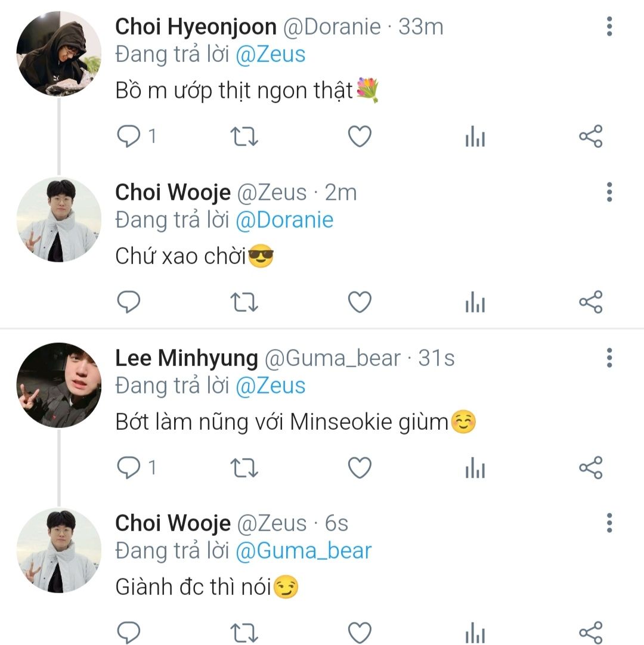The height and width of the screenshot is (645, 644).
Task: Open the @Doranie mention in Wooje's reply
Action: tap(284, 221)
